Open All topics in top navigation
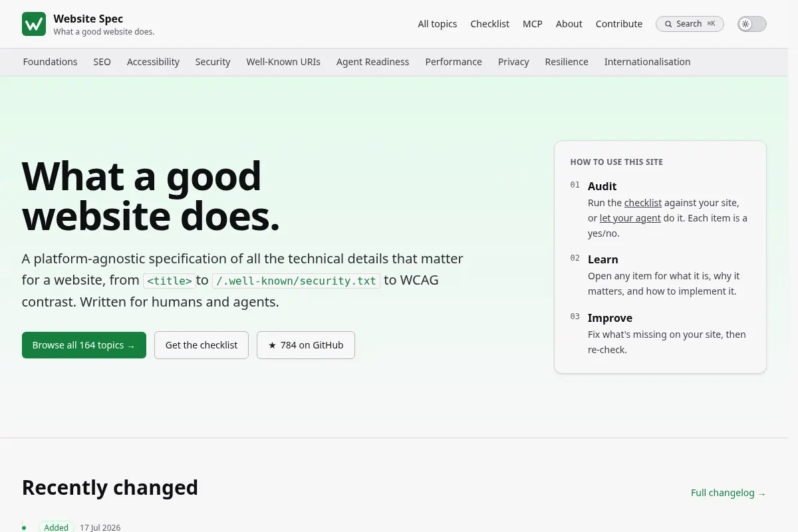This screenshot has width=798, height=532. point(438,24)
